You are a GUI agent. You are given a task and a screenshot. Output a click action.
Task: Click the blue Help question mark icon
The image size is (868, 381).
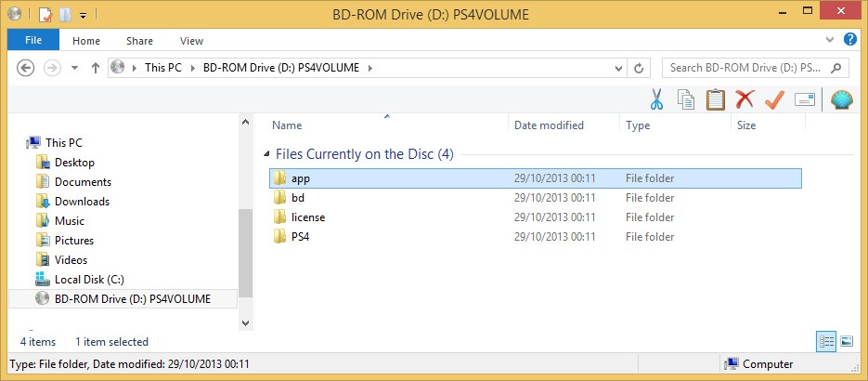click(x=849, y=40)
